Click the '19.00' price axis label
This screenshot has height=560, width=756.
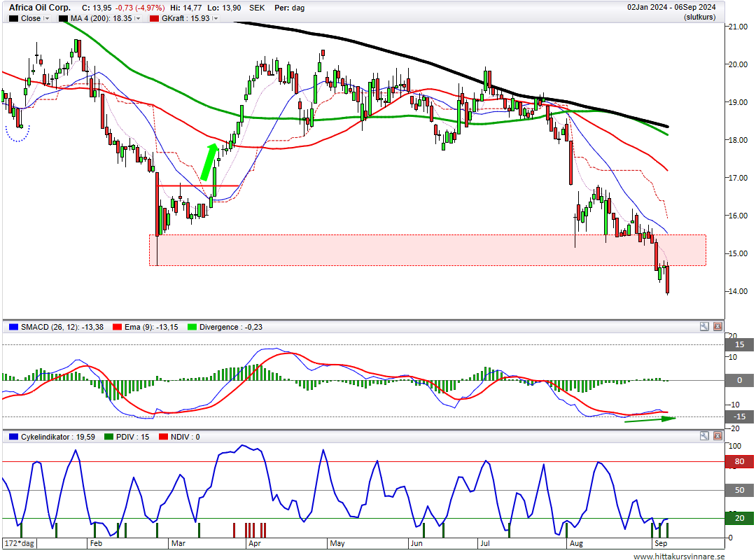738,102
